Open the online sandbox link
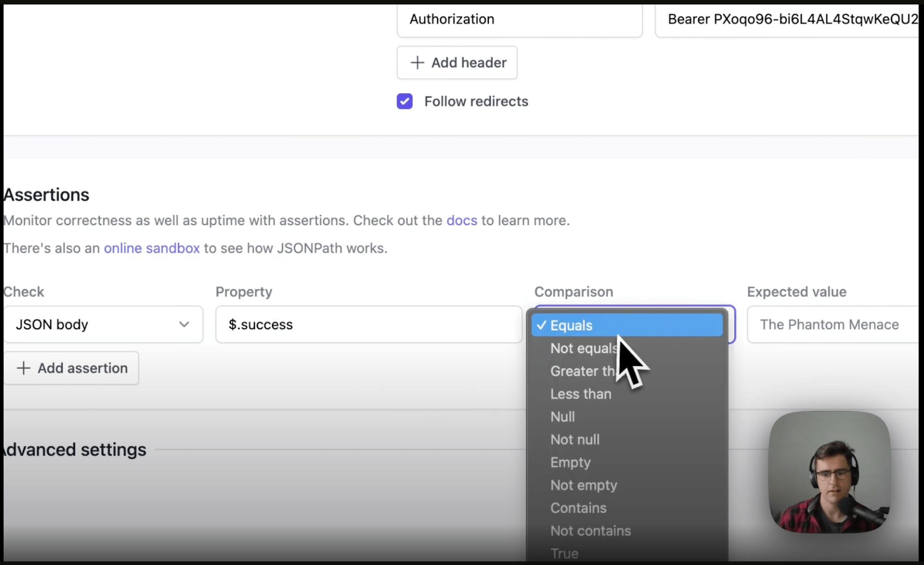 click(x=152, y=248)
